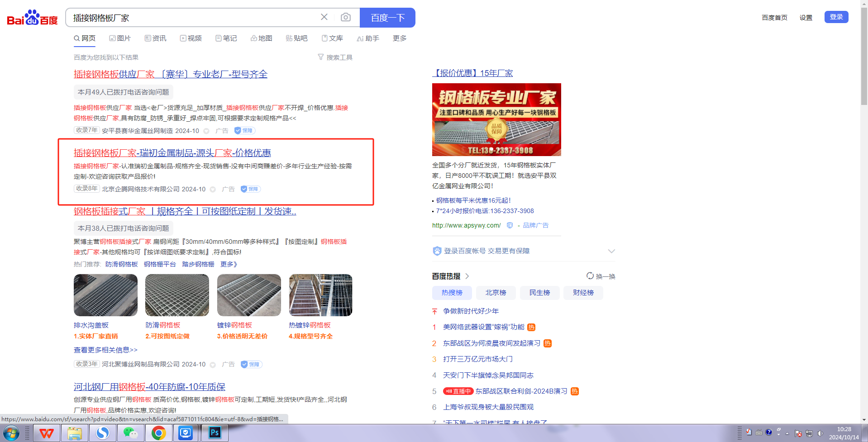Switch to the 地图 tab
Screen dimensions: 868x442
pos(261,38)
